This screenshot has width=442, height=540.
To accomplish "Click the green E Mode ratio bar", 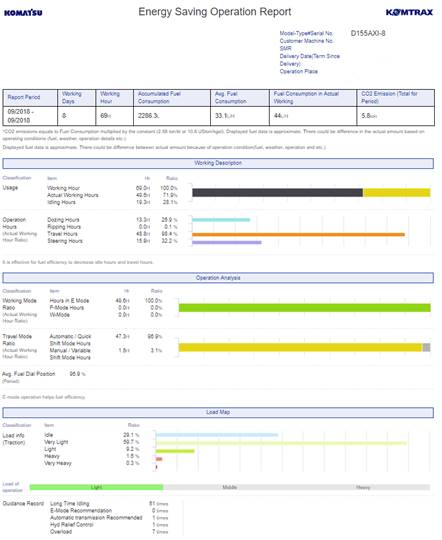I will (x=305, y=308).
